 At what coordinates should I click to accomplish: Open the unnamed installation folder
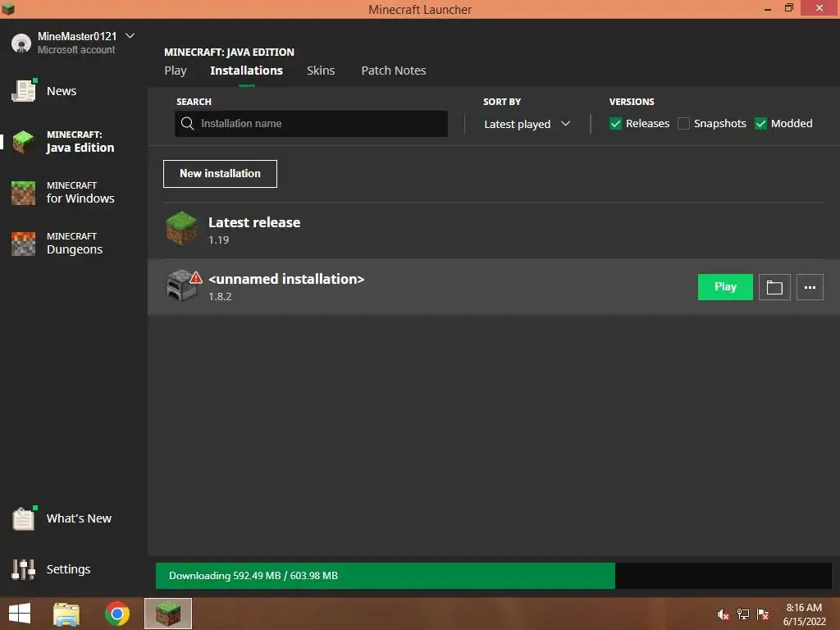[774, 287]
